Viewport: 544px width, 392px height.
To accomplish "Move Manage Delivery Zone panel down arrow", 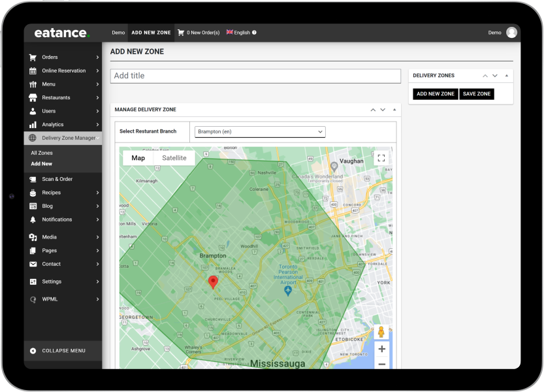I will (383, 110).
